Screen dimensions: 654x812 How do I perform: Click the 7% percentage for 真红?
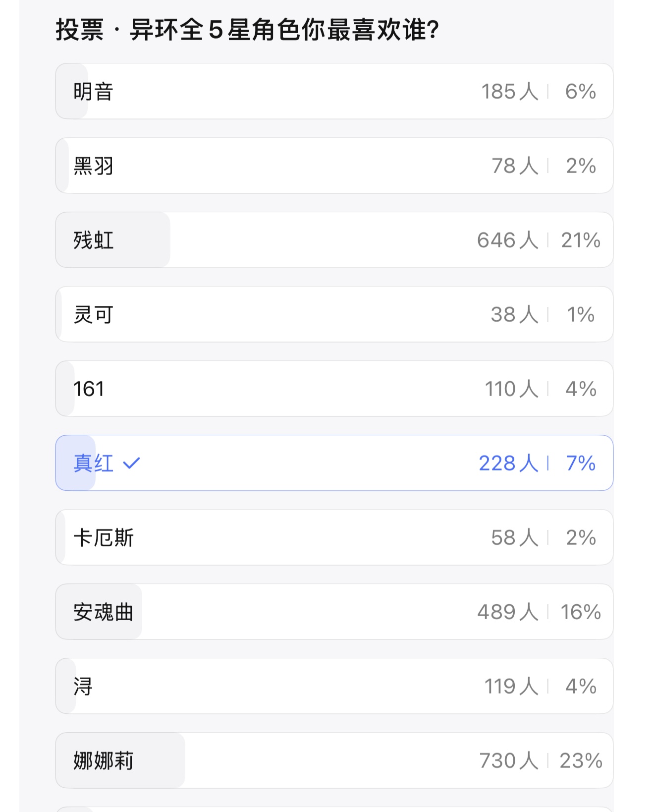[581, 464]
